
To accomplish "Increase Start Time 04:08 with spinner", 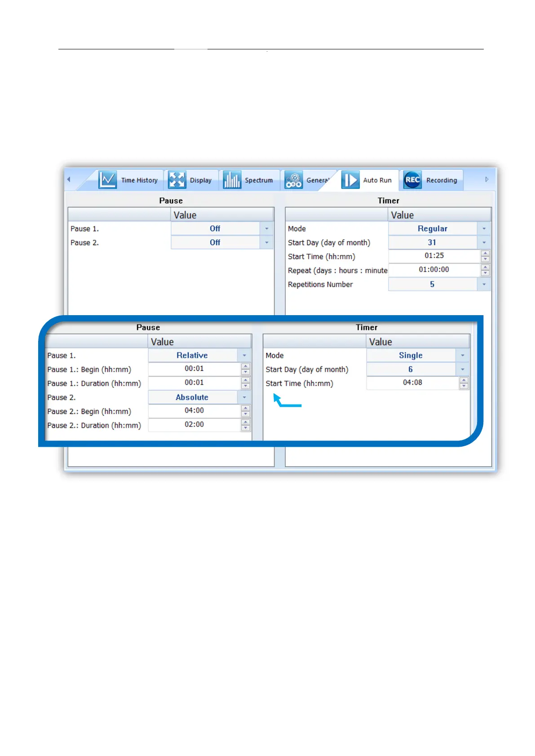I will point(464,380).
